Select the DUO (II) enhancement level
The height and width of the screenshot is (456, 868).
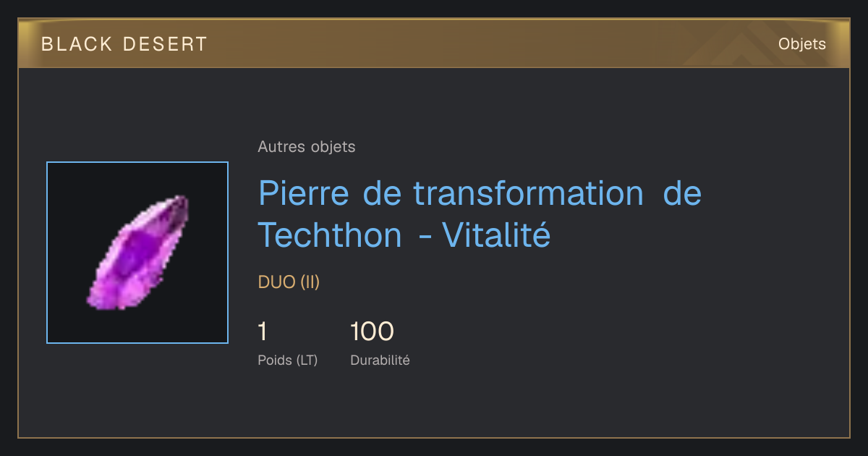(x=289, y=282)
